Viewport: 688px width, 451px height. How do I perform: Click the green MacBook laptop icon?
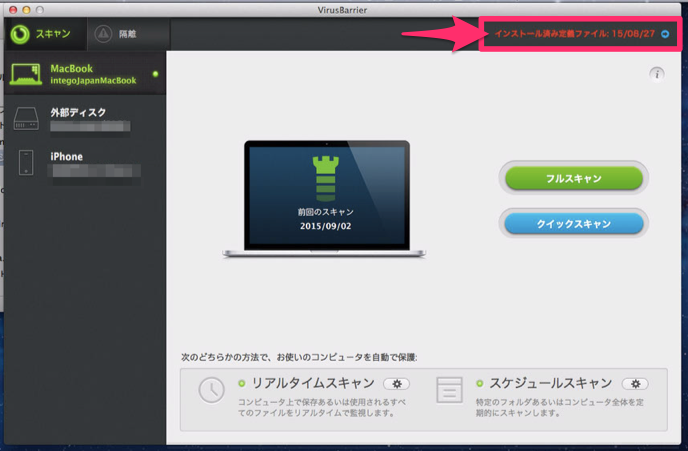click(26, 74)
